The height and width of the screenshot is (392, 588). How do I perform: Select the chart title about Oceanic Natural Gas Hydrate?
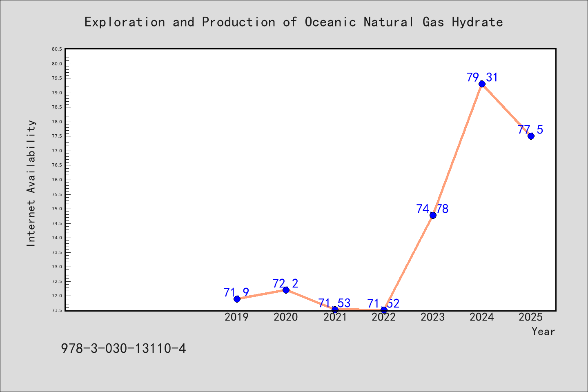pyautogui.click(x=294, y=22)
